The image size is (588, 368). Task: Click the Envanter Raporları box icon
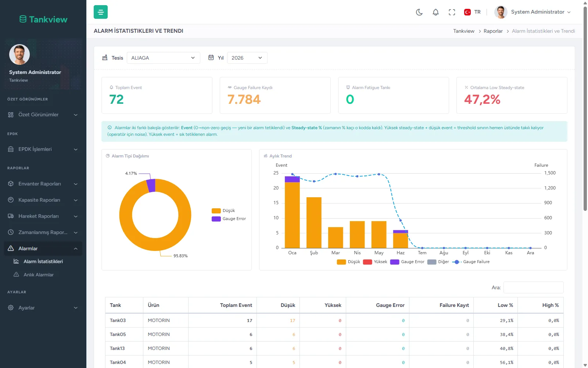click(11, 184)
